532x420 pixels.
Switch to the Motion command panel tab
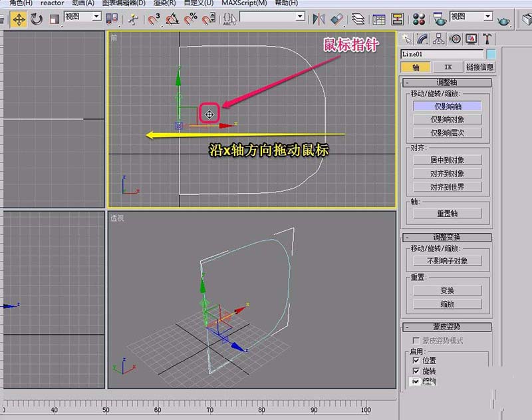[x=455, y=39]
